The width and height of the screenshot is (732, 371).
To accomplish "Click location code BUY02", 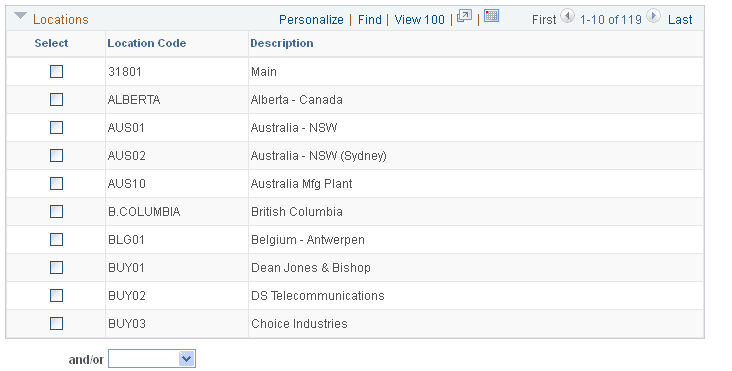I will tap(127, 296).
